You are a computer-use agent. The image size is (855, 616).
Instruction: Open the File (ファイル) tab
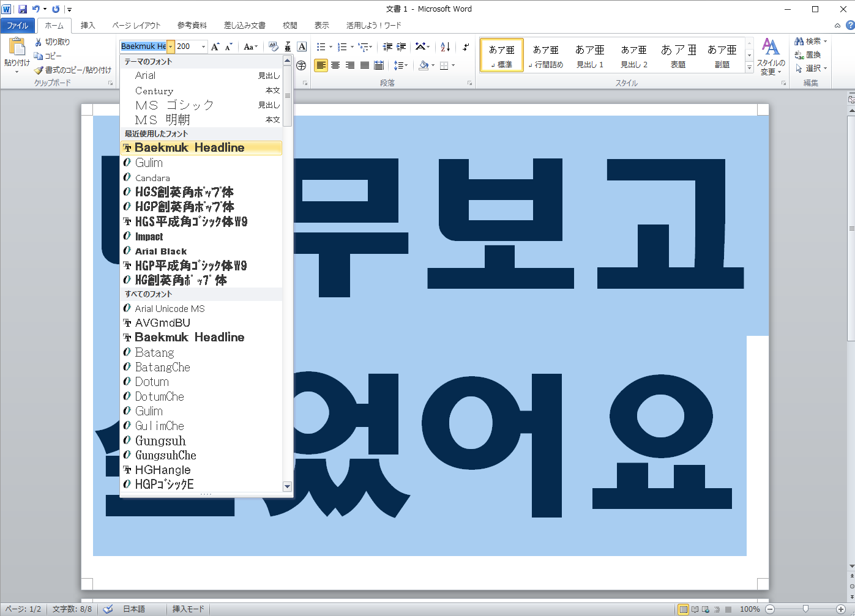18,25
